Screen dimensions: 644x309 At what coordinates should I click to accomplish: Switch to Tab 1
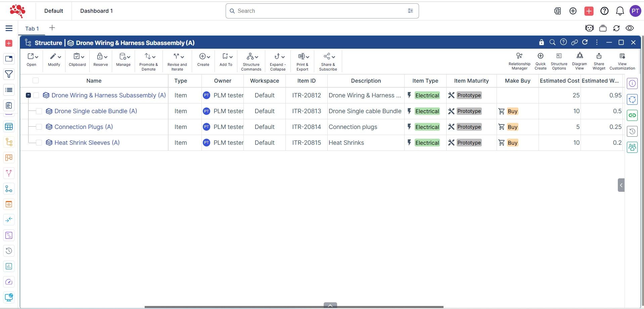pos(32,29)
